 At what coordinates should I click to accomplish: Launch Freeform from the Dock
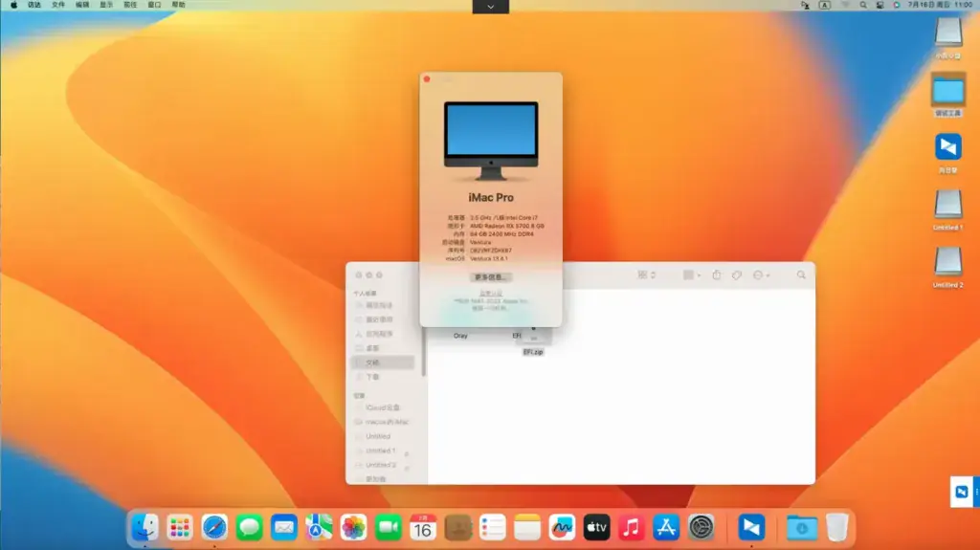562,527
